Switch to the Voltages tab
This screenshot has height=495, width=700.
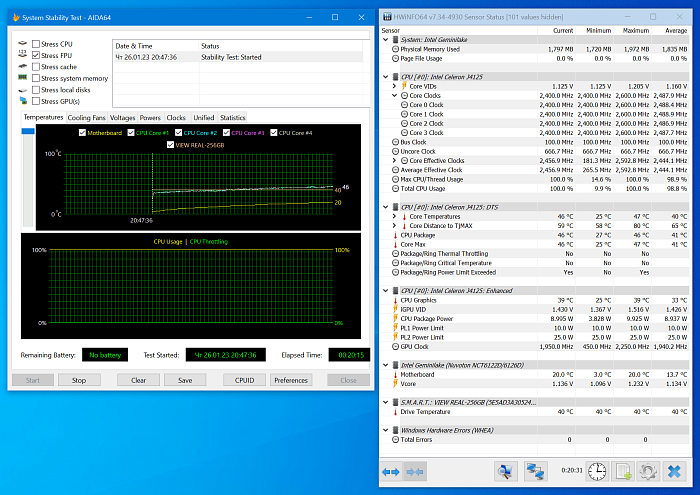122,118
